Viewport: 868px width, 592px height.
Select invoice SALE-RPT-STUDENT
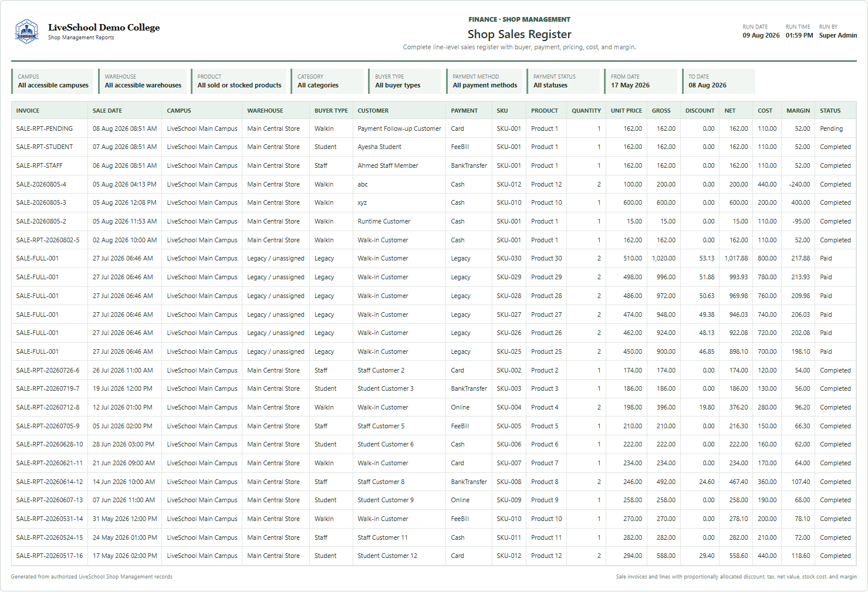point(45,147)
